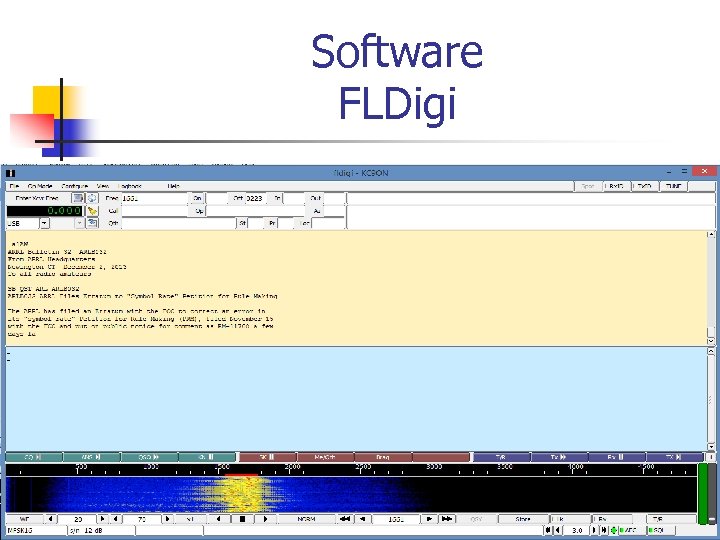Screen dimensions: 720x540
Task: Select the Brag macro button
Action: (383, 457)
